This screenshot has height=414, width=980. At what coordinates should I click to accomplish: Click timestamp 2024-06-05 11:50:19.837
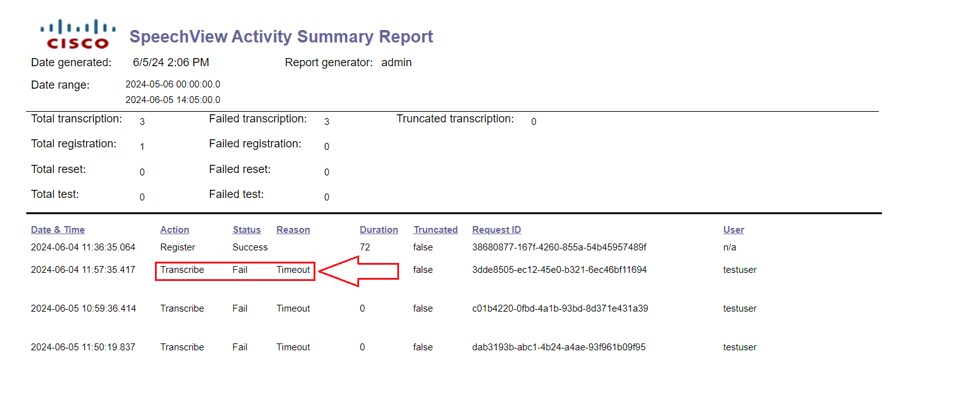click(x=83, y=347)
